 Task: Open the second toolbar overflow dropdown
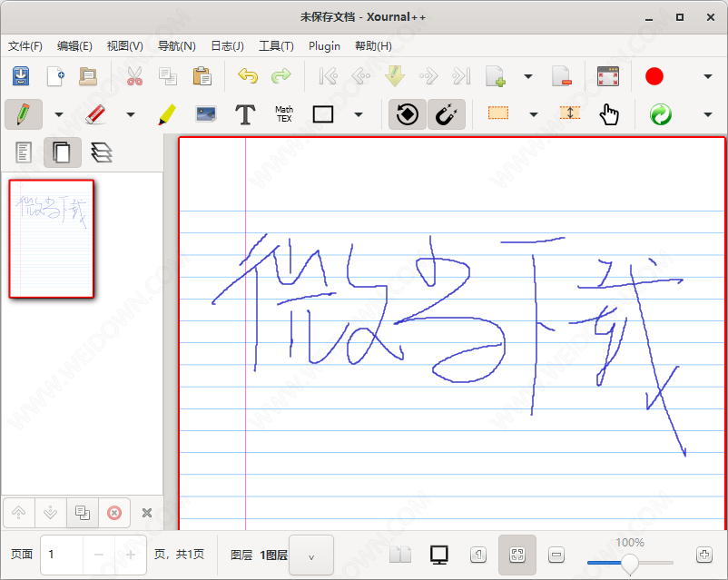click(x=707, y=114)
